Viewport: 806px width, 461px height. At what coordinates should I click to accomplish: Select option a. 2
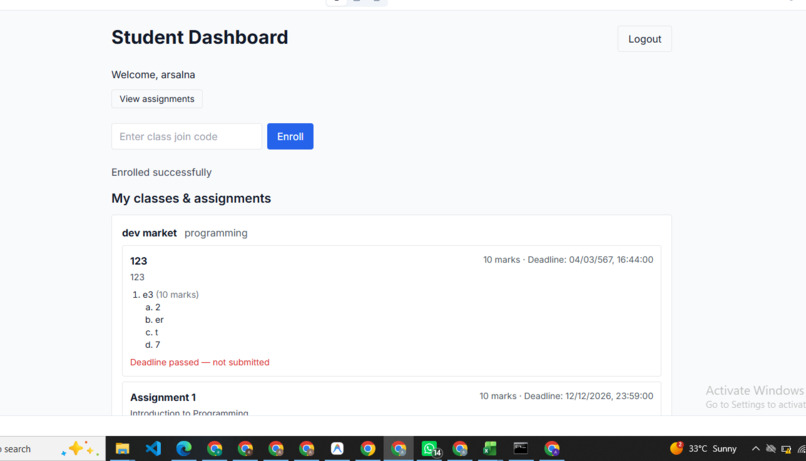153,307
